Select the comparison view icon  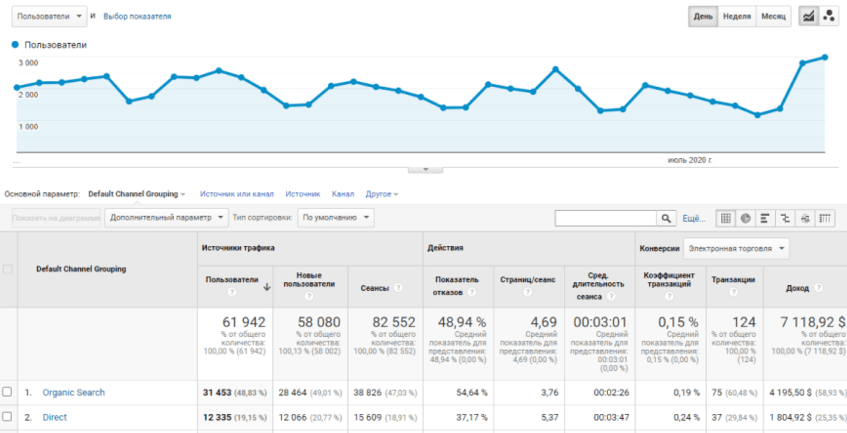point(785,218)
